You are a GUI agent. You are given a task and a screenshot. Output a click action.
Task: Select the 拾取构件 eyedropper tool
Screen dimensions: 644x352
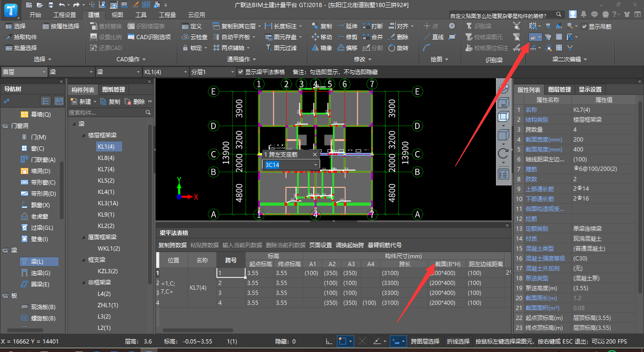[x=21, y=37]
